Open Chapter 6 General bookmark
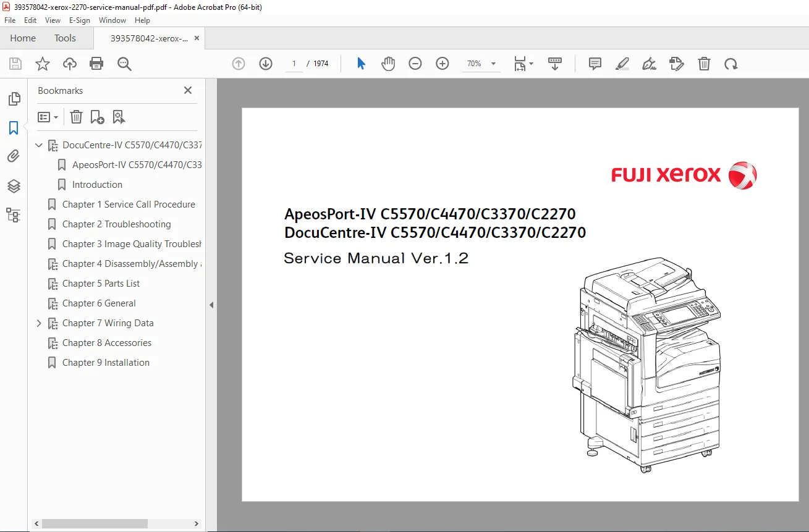 tap(99, 303)
